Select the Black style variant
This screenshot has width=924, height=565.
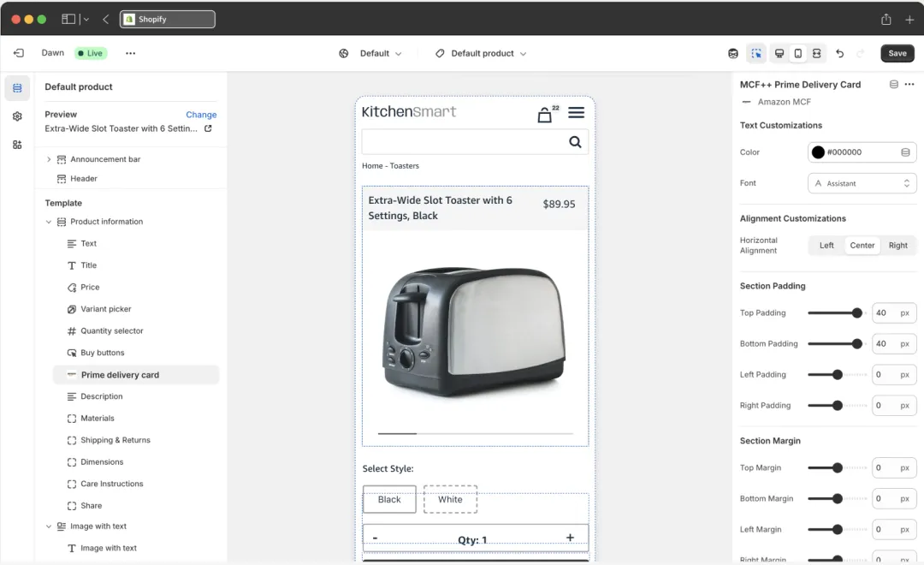(x=389, y=500)
